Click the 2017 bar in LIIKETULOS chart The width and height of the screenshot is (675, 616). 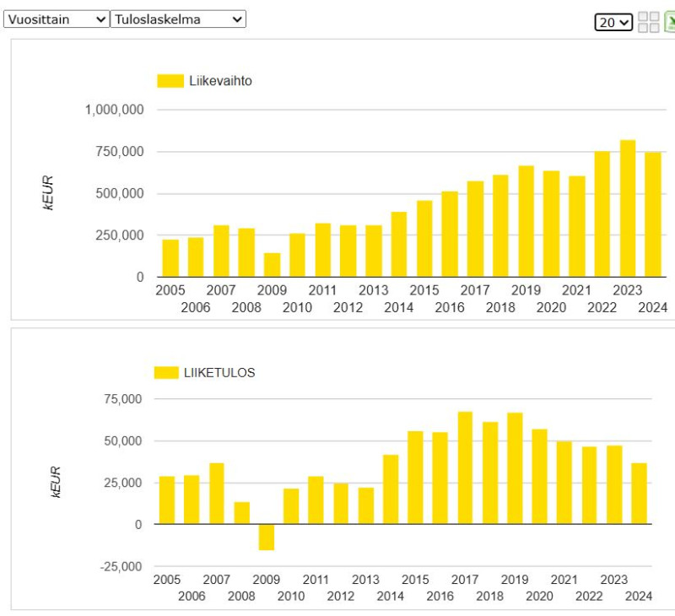coord(465,468)
